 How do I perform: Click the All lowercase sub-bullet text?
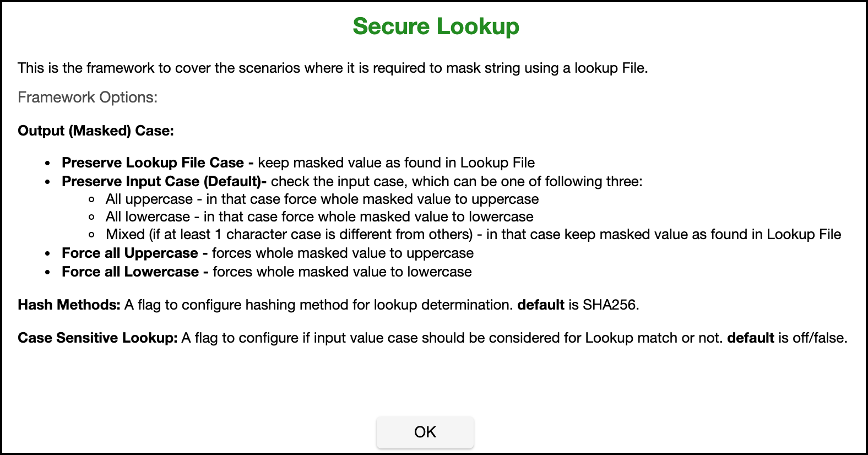pyautogui.click(x=319, y=217)
